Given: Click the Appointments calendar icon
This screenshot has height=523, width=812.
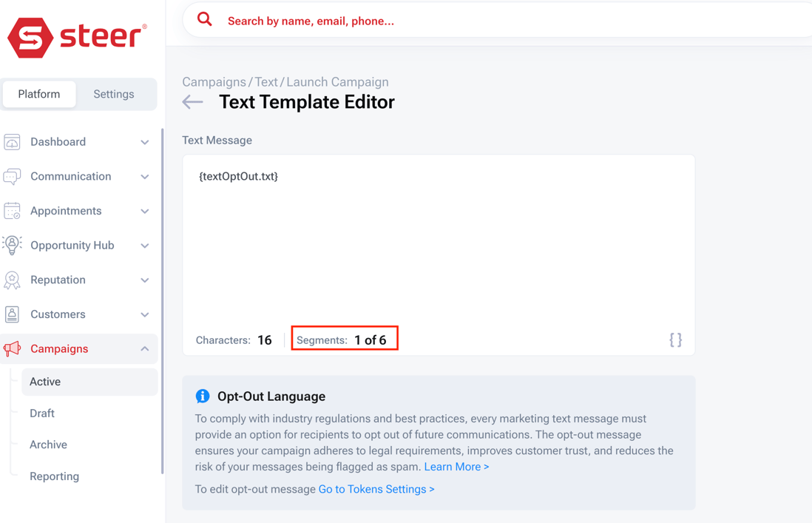Looking at the screenshot, I should tap(12, 211).
